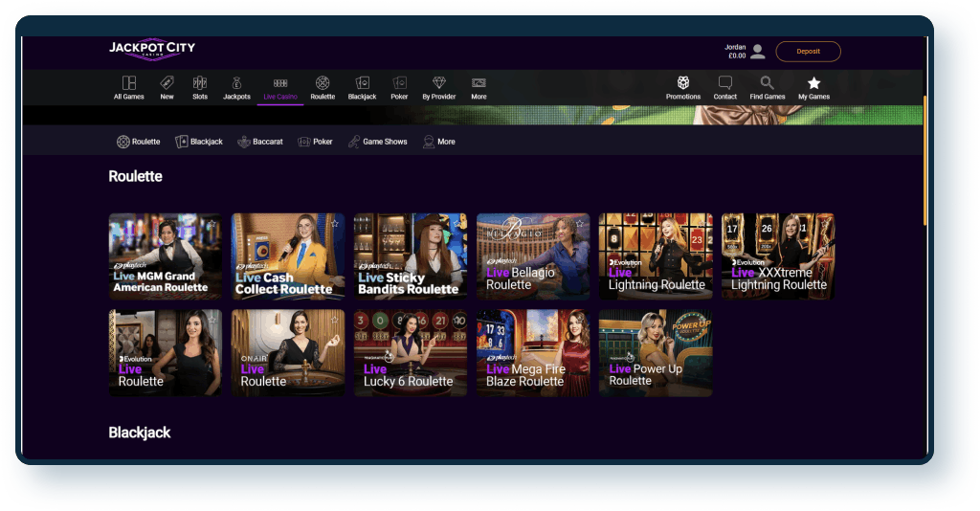
Task: Open Live Bellagio Roulette game
Action: pos(532,256)
